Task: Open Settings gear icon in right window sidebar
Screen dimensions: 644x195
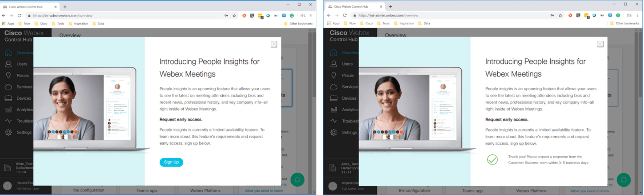Action: coord(334,132)
